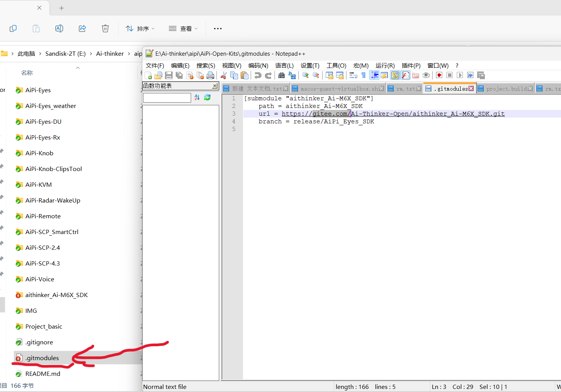Open Find with the binoculars icon
Image resolution: width=561 pixels, height=392 pixels.
pyautogui.click(x=281, y=75)
